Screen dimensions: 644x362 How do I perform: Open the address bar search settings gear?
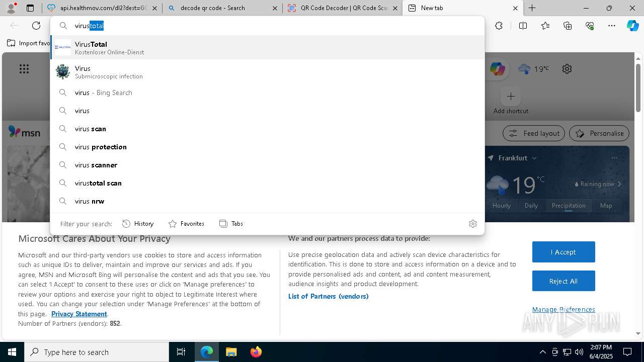472,224
